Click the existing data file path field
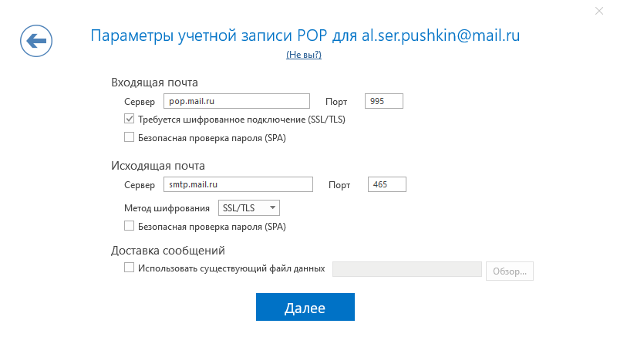 [x=407, y=270]
